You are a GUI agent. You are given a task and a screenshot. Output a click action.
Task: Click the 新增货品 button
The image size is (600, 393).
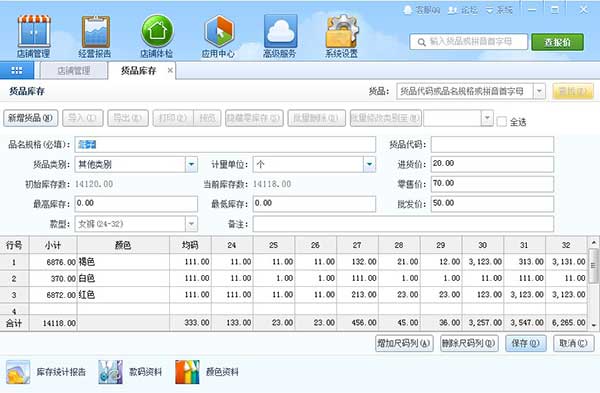click(31, 118)
